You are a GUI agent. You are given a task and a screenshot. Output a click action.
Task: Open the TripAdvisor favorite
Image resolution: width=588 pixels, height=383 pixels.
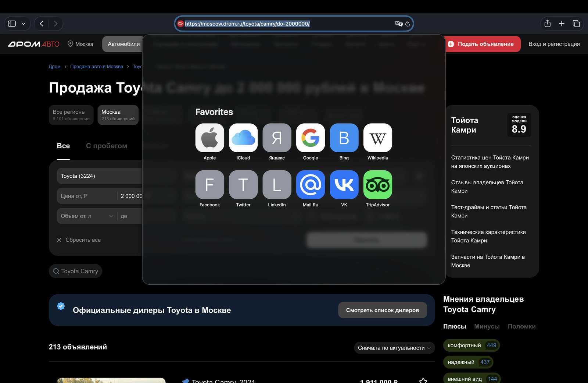(378, 185)
